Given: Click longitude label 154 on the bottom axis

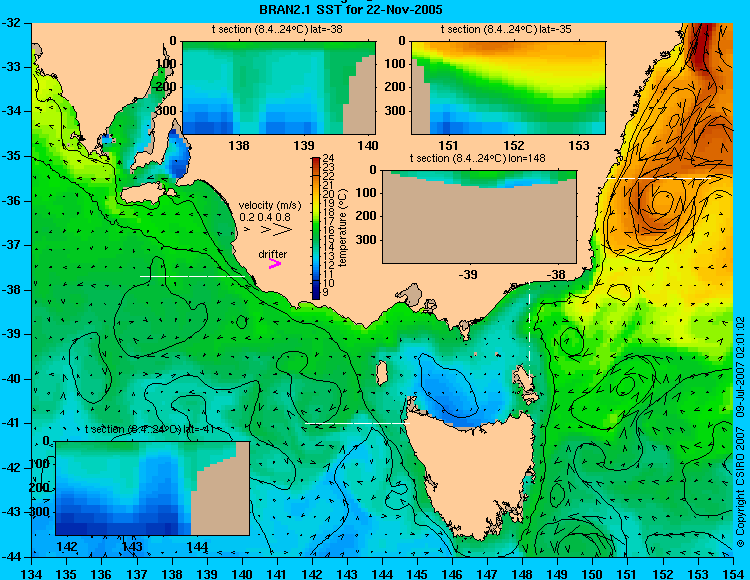Looking at the screenshot, I should point(733,574).
